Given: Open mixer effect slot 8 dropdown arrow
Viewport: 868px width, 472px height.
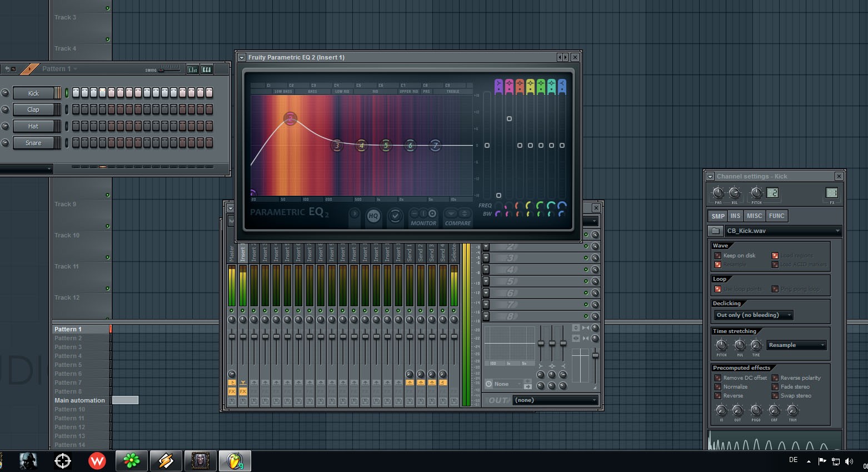Looking at the screenshot, I should 486,316.
